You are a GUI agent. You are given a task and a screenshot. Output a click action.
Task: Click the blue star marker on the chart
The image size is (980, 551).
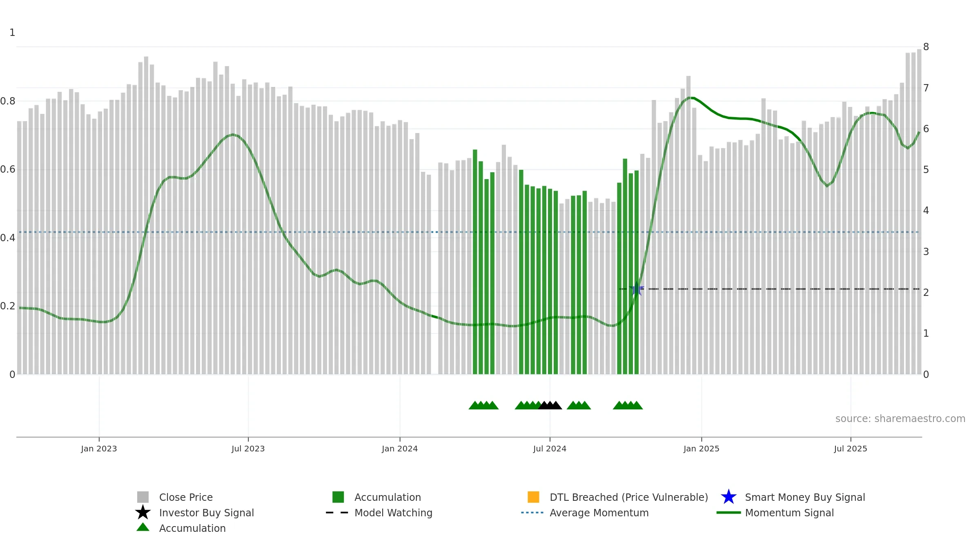coord(637,289)
